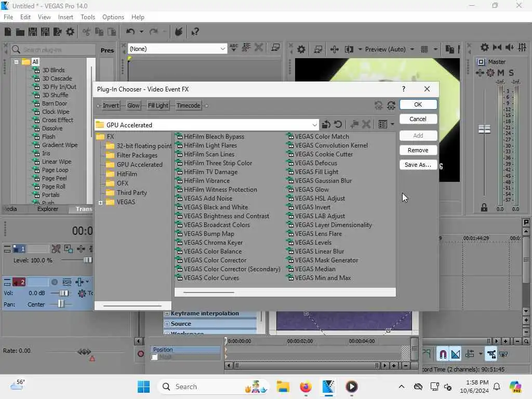Copy snapshot to clipboard in preview

pyautogui.click(x=449, y=49)
